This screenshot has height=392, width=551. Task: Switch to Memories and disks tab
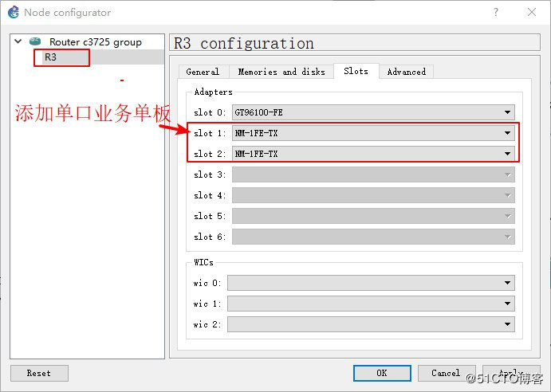click(281, 72)
